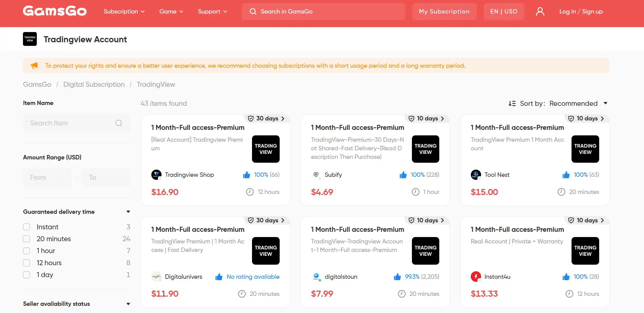
Task: Go to GamsGo breadcrumb
Action: click(x=37, y=84)
